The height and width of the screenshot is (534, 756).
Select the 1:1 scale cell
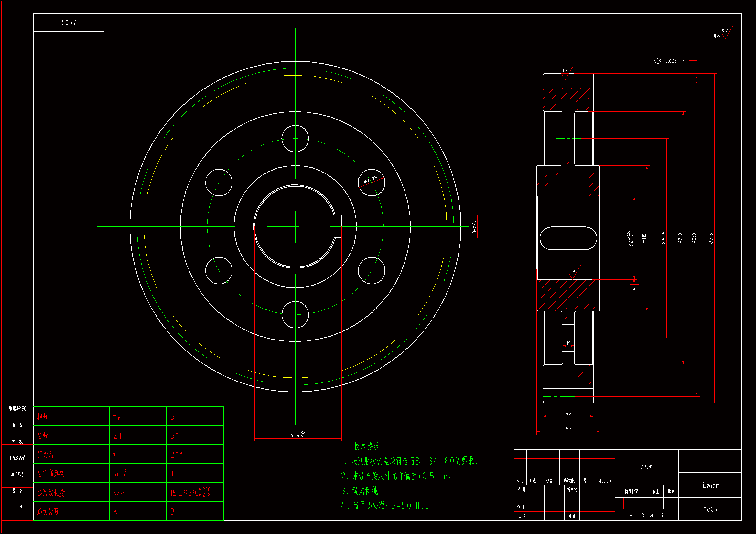(671, 504)
